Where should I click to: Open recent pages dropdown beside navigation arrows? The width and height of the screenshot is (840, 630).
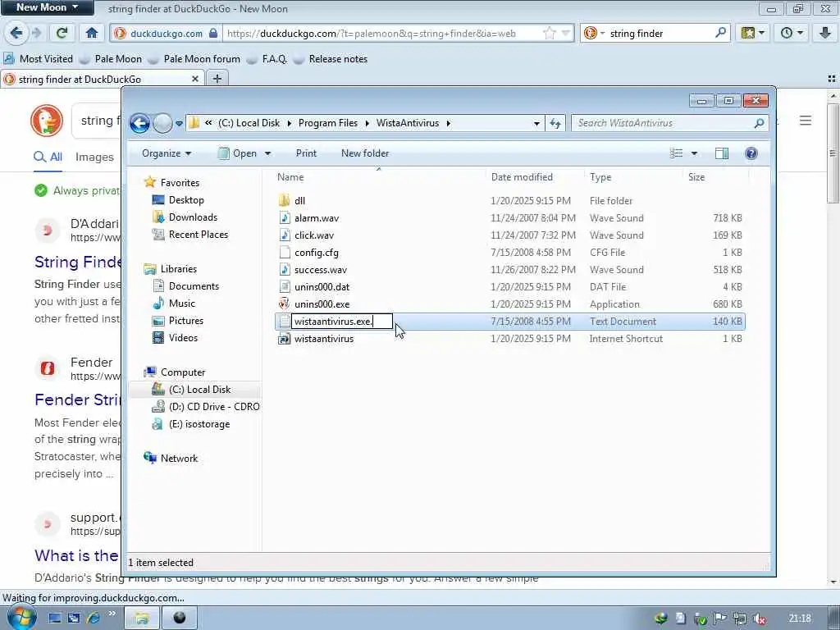(x=180, y=123)
